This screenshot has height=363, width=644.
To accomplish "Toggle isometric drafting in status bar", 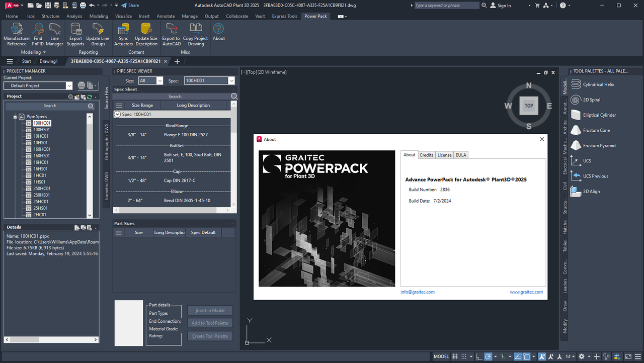I will (502, 356).
